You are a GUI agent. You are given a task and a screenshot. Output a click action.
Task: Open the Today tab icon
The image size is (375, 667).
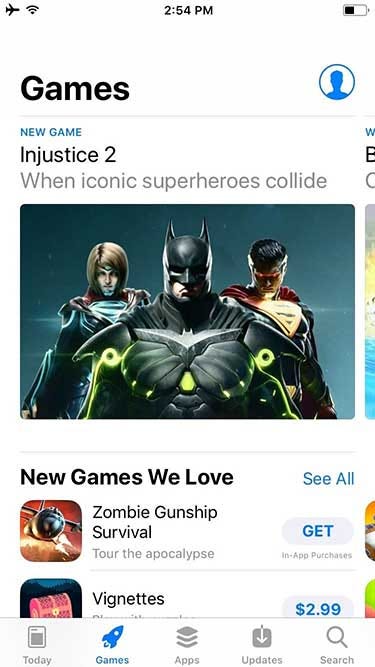(37, 637)
